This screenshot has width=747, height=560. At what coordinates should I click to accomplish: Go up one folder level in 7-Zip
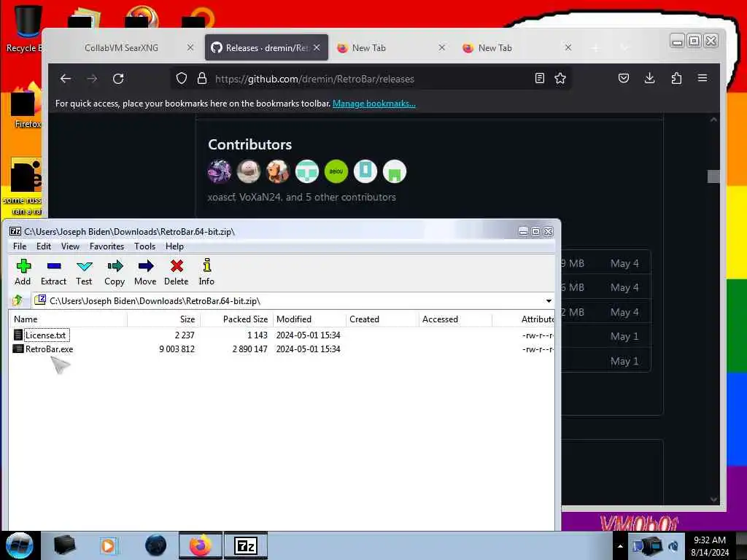pyautogui.click(x=18, y=300)
